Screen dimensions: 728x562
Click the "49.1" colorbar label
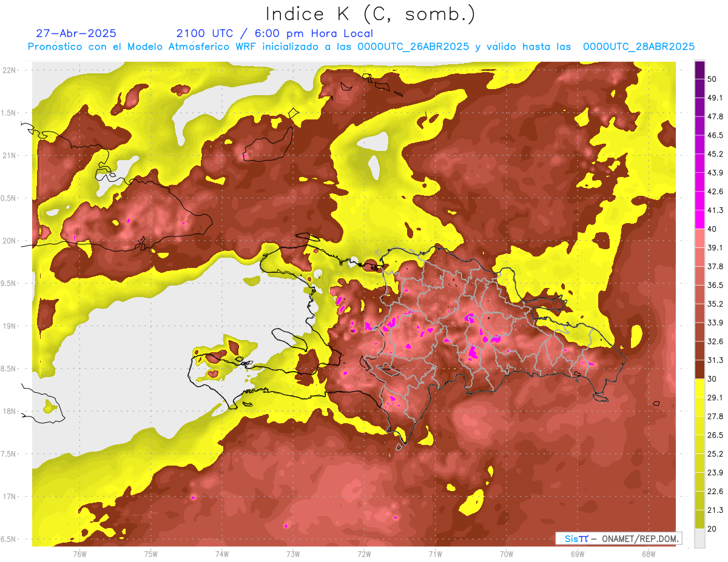point(715,98)
